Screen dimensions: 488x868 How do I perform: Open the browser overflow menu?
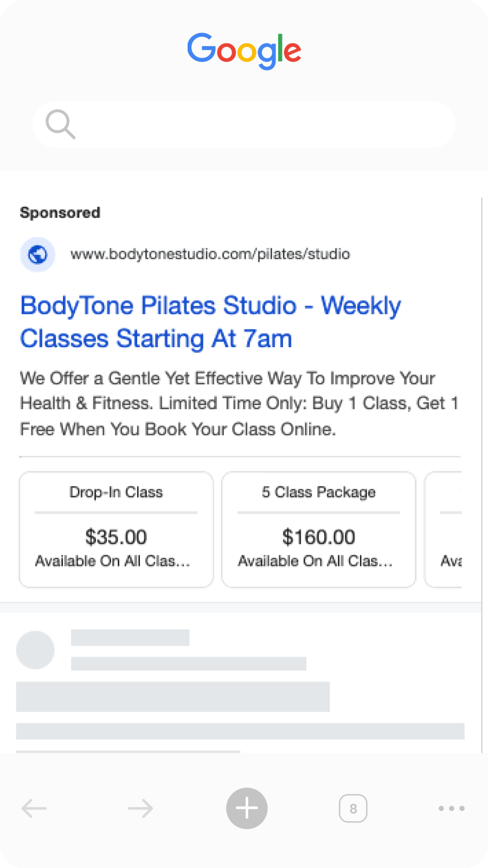(x=451, y=808)
